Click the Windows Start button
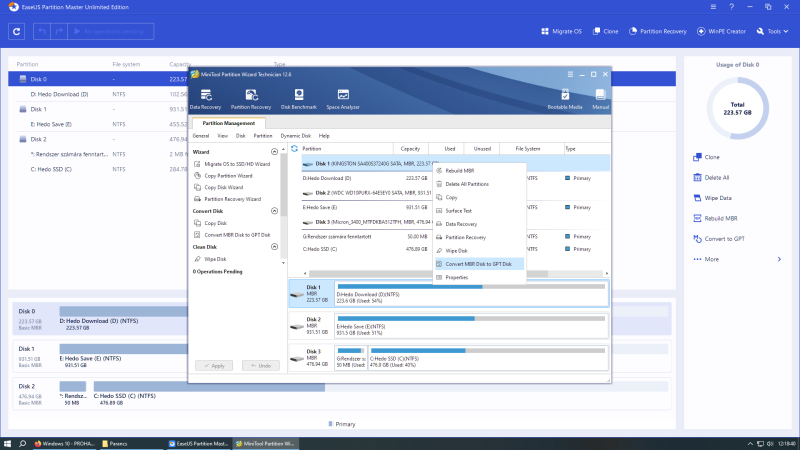The width and height of the screenshot is (800, 450). [7, 444]
